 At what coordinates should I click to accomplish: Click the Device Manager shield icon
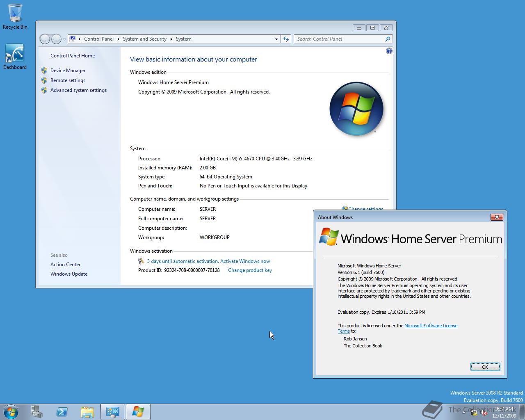(44, 71)
